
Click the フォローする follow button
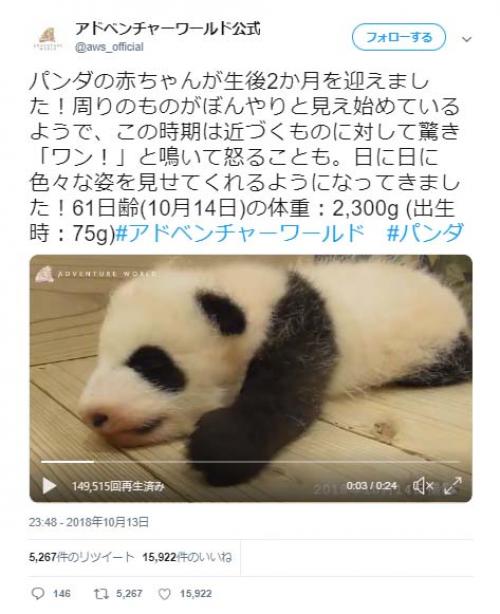(399, 38)
